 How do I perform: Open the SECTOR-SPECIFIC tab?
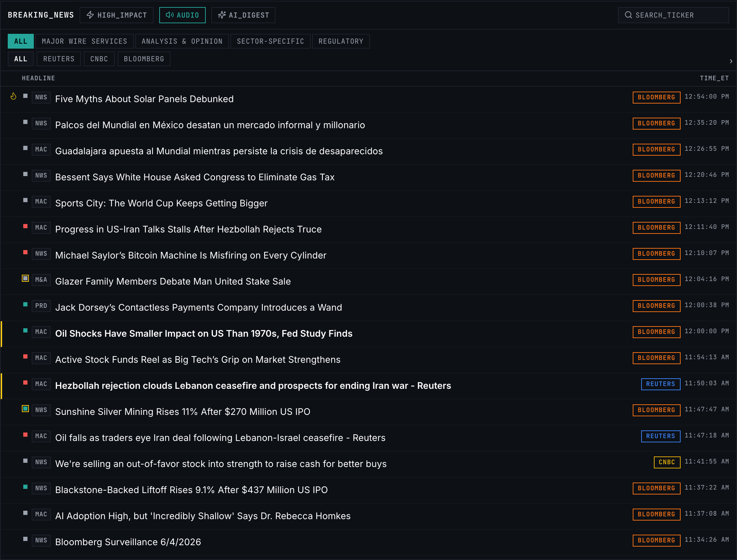[271, 41]
